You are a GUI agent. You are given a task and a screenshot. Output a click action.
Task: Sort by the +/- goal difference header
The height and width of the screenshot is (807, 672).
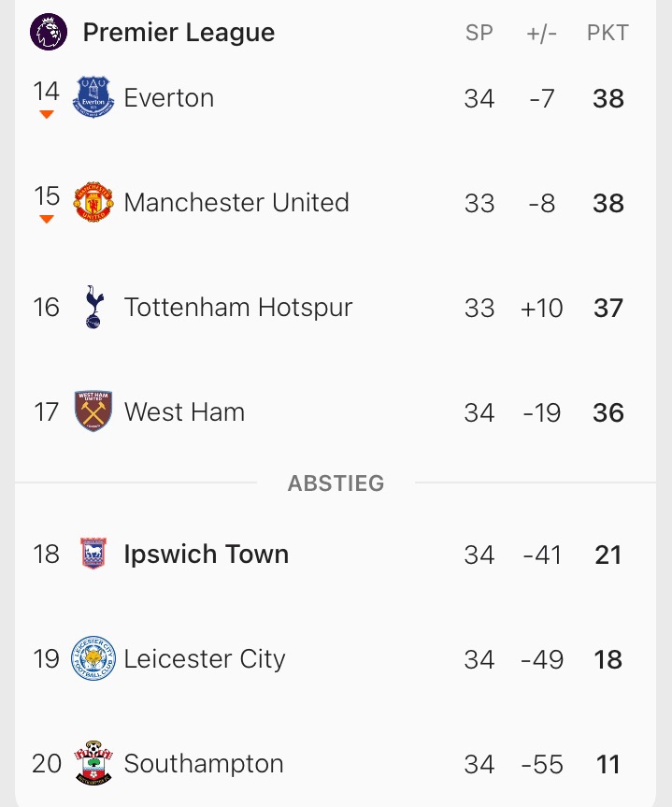542,33
